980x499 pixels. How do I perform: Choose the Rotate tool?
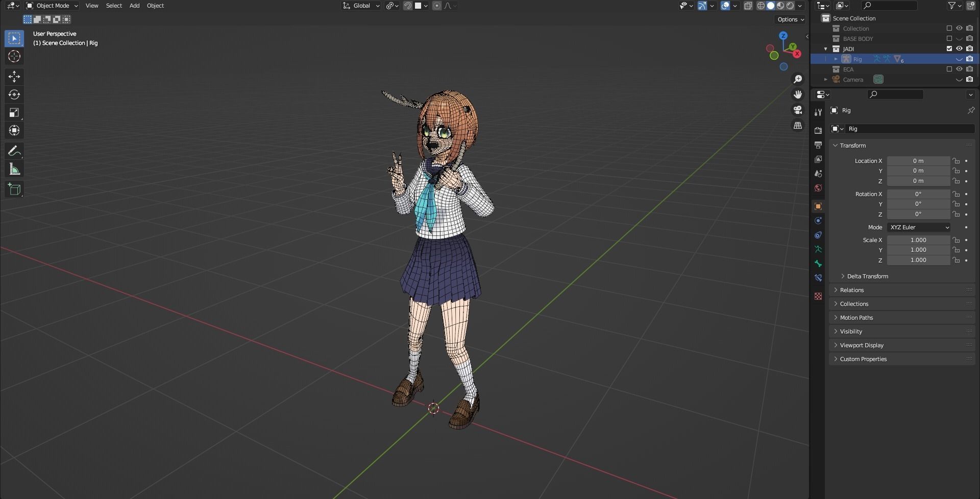tap(14, 94)
